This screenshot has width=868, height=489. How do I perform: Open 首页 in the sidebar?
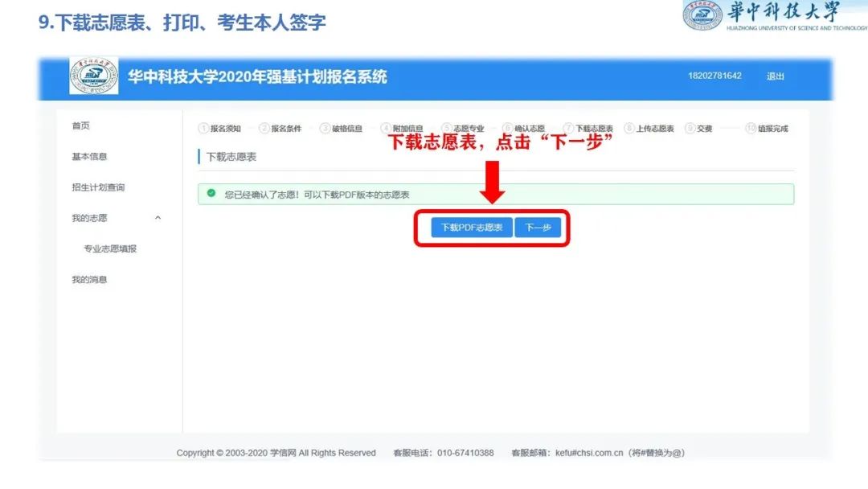(x=81, y=125)
